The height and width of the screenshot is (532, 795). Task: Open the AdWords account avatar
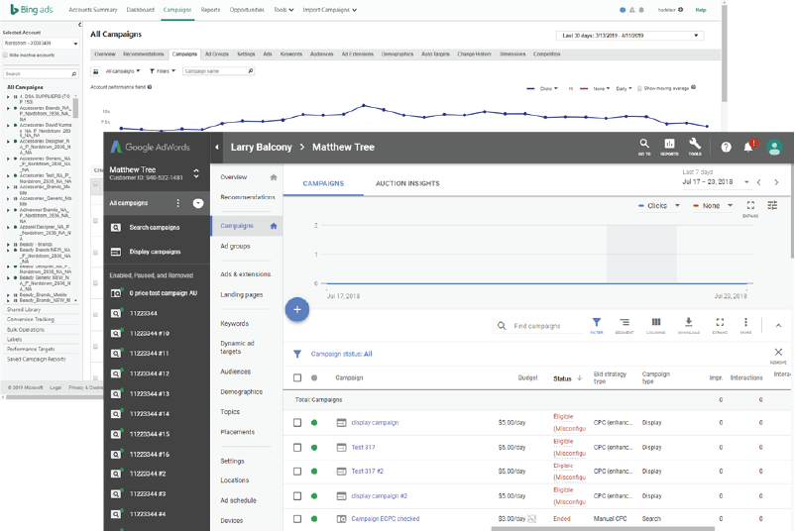coord(774,147)
